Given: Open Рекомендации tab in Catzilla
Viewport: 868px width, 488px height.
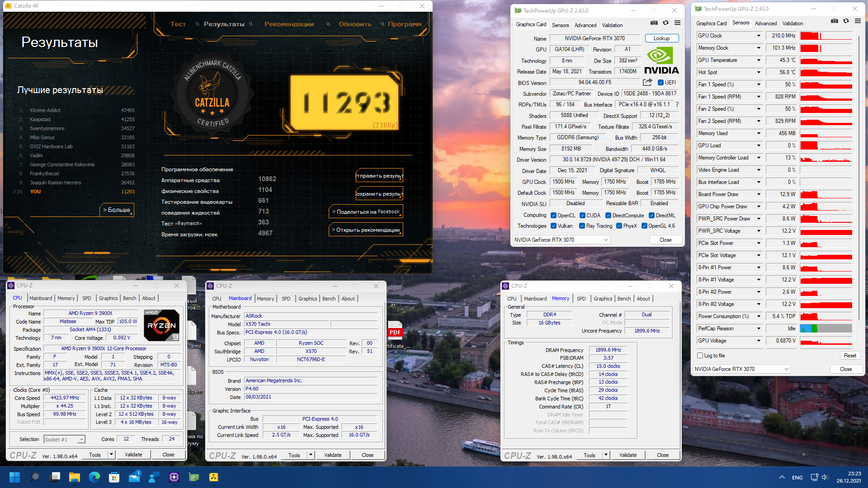Looking at the screenshot, I should (289, 24).
